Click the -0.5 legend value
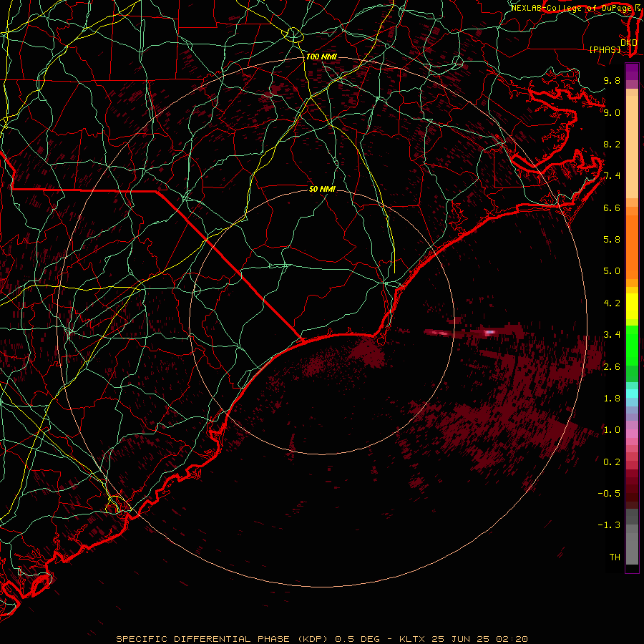 609,494
